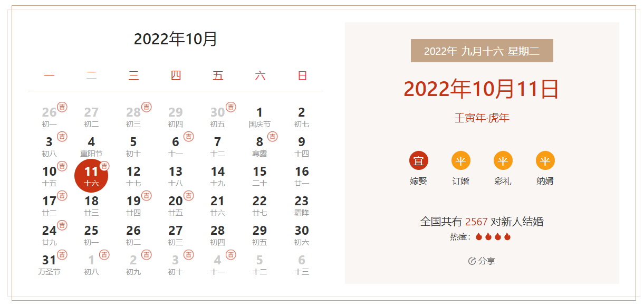Click the 吉 badge on November 3
The image size is (644, 305).
coord(189,255)
